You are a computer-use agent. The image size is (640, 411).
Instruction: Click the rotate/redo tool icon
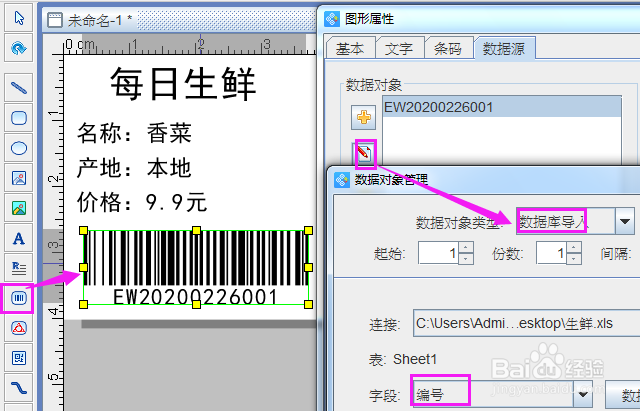pyautogui.click(x=19, y=48)
